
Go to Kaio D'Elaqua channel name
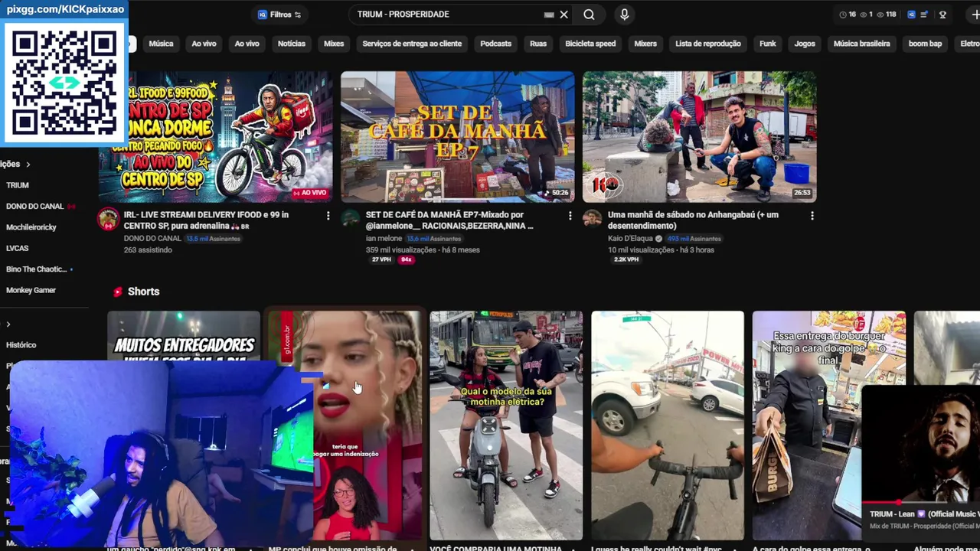pos(630,239)
